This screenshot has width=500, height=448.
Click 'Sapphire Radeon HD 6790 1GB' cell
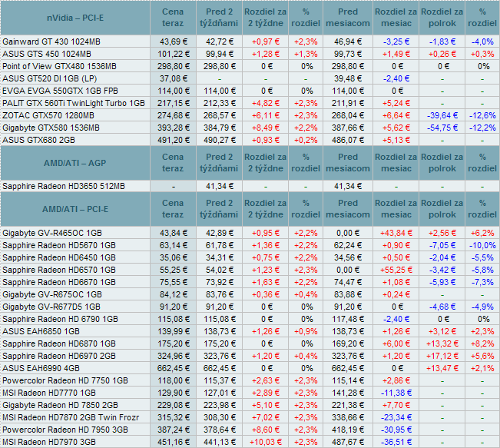tap(60, 319)
